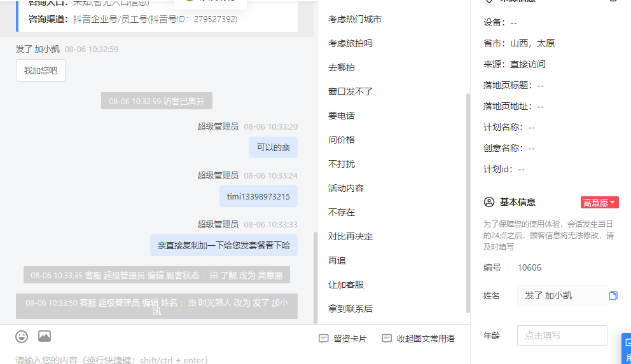The height and width of the screenshot is (364, 631).
Task: Click message timi13398973215
Action: [258, 196]
